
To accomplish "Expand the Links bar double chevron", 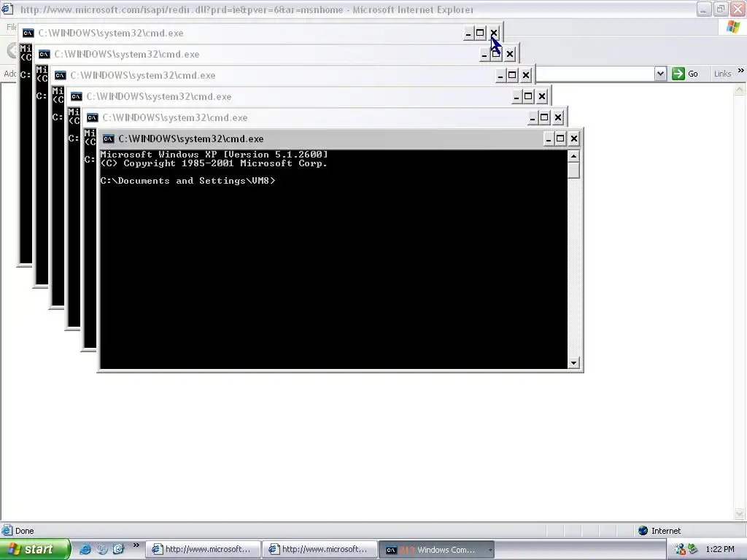I will coord(740,71).
